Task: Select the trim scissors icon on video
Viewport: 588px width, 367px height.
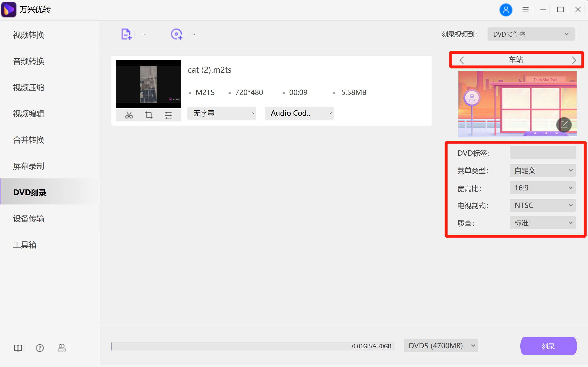Action: click(129, 115)
